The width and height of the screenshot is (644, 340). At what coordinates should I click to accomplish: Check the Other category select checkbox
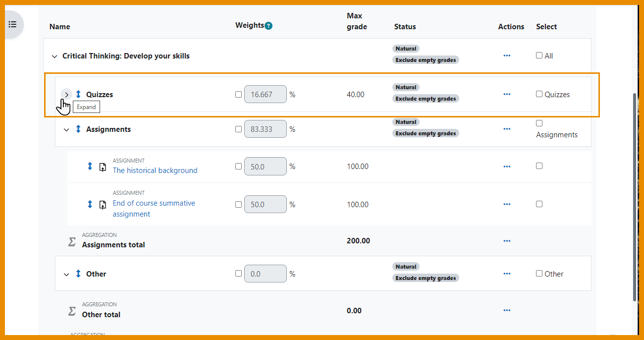[x=539, y=274]
